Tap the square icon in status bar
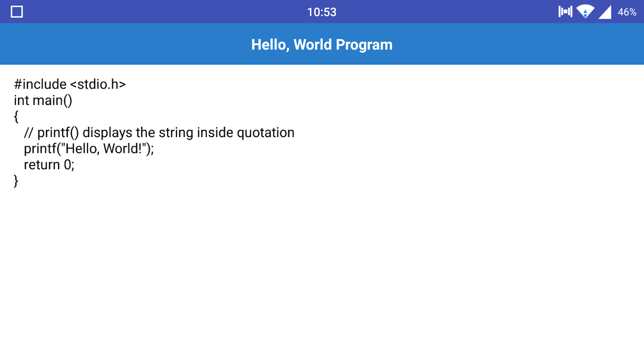Screen dimensions: 644x362 (17, 12)
